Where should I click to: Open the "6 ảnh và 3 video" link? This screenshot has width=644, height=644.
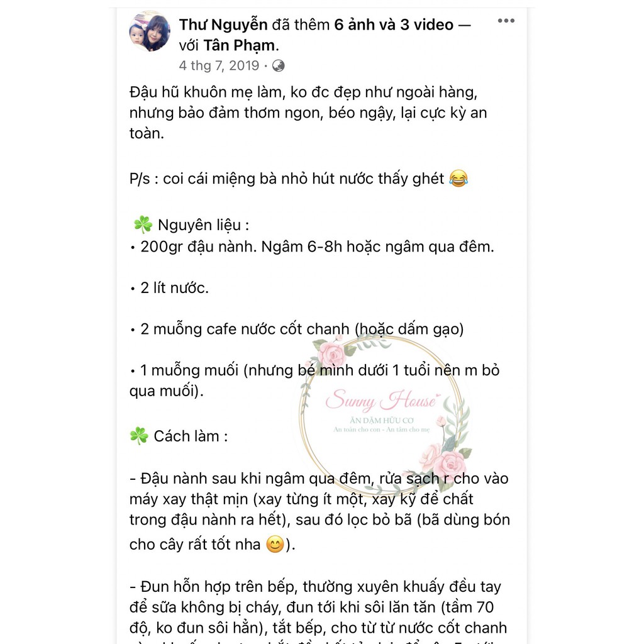pos(394,25)
